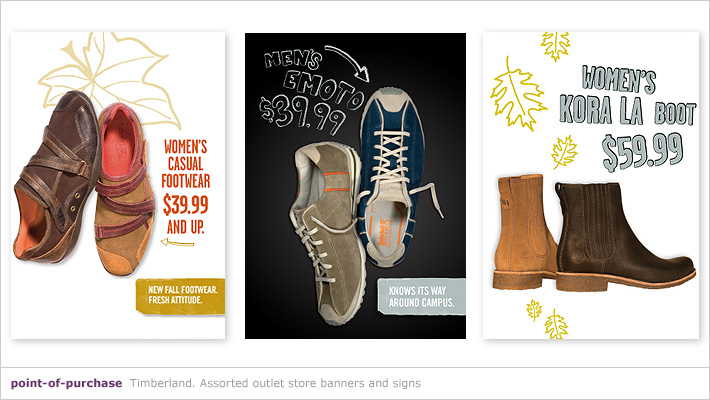Click the dark brown Chelsea boot

click(625, 236)
